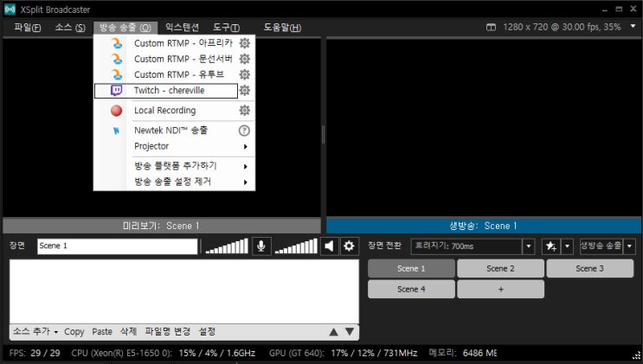This screenshot has height=364, width=643.
Task: Start Custom RTMP 아프리카 broadcast
Action: point(183,43)
